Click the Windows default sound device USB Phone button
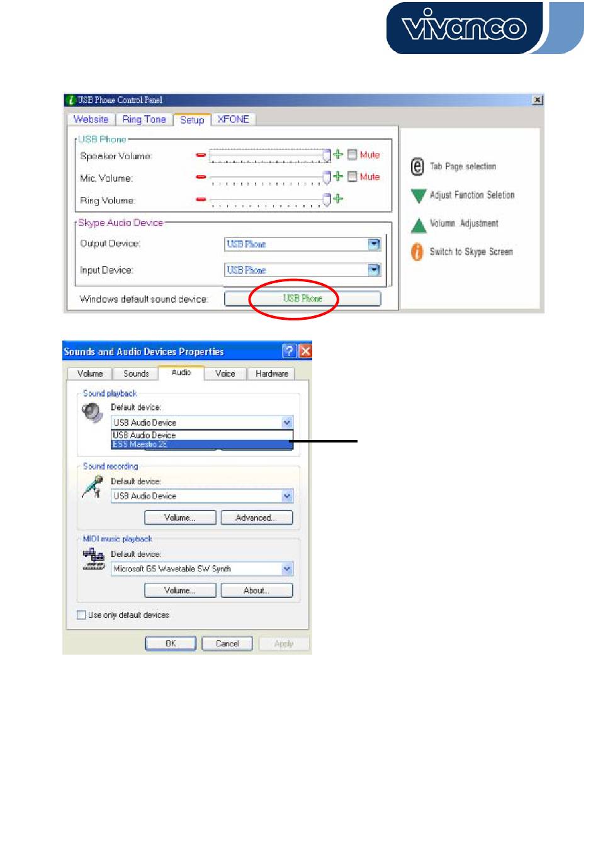The image size is (598, 868). click(303, 298)
